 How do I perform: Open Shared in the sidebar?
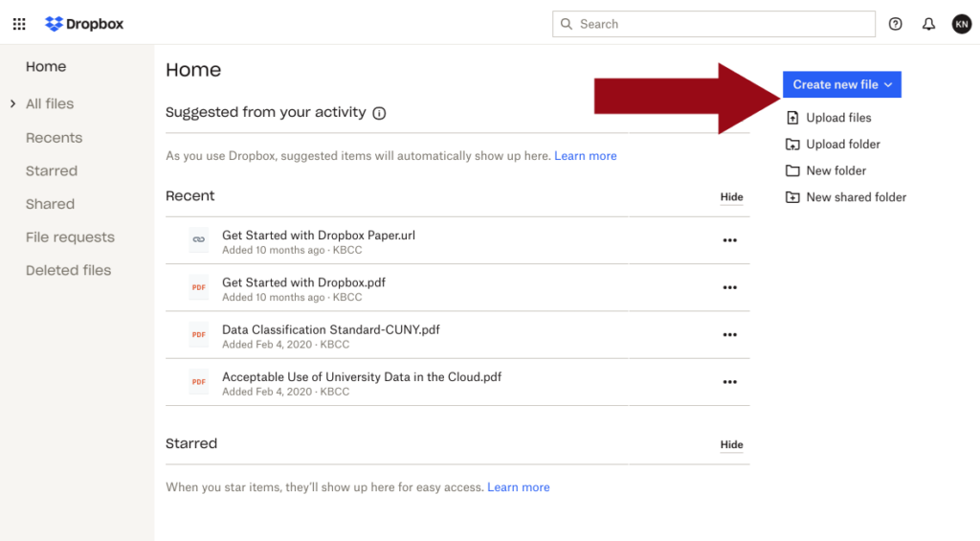pos(50,204)
